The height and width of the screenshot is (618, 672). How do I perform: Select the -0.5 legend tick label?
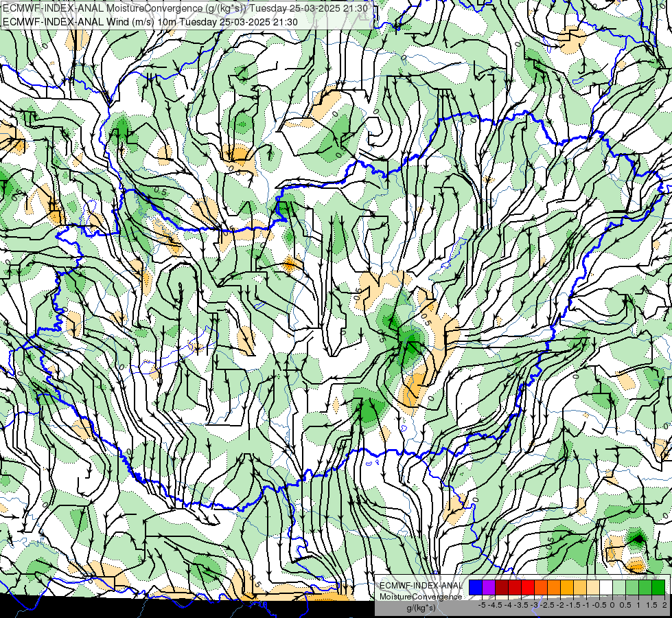[599, 605]
